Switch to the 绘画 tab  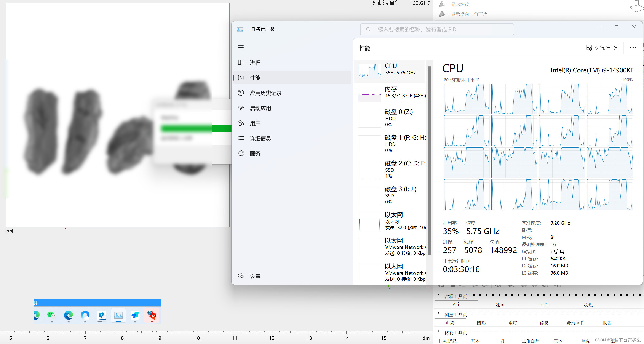click(x=500, y=304)
